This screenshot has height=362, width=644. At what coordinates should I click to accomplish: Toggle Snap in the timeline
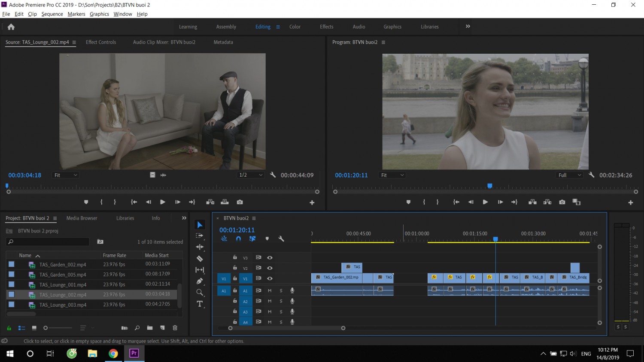[x=238, y=239]
